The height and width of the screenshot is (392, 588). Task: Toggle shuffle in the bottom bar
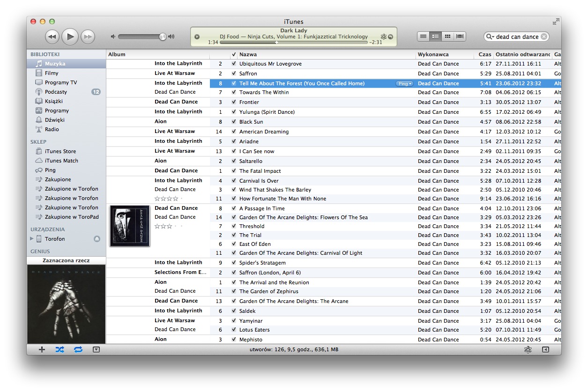point(60,349)
